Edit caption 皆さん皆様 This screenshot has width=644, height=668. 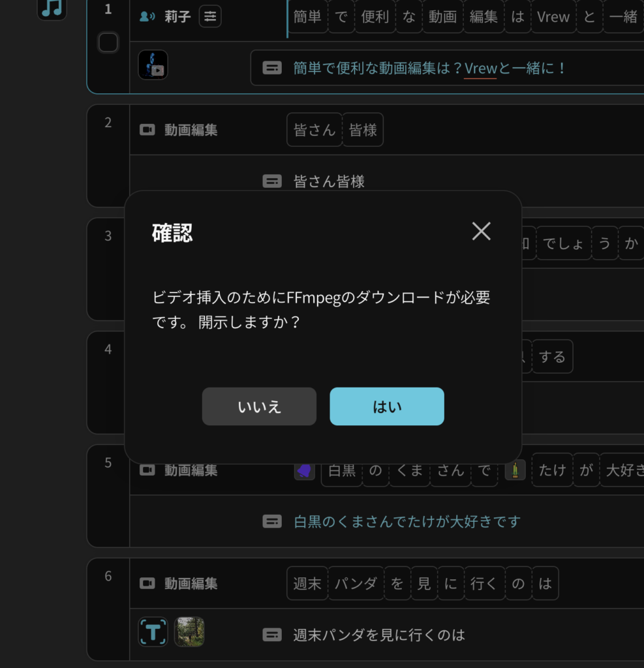point(329,181)
